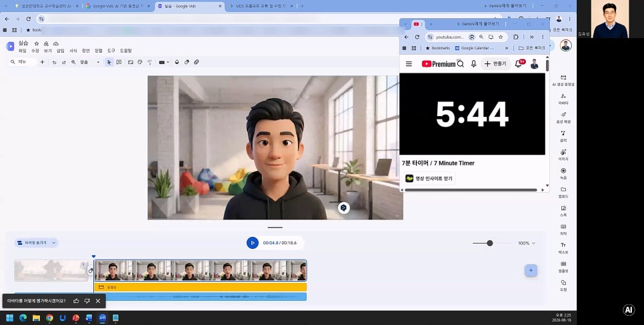Click the 영상 인사이트 얻기 button
644x325 pixels.
(x=429, y=178)
